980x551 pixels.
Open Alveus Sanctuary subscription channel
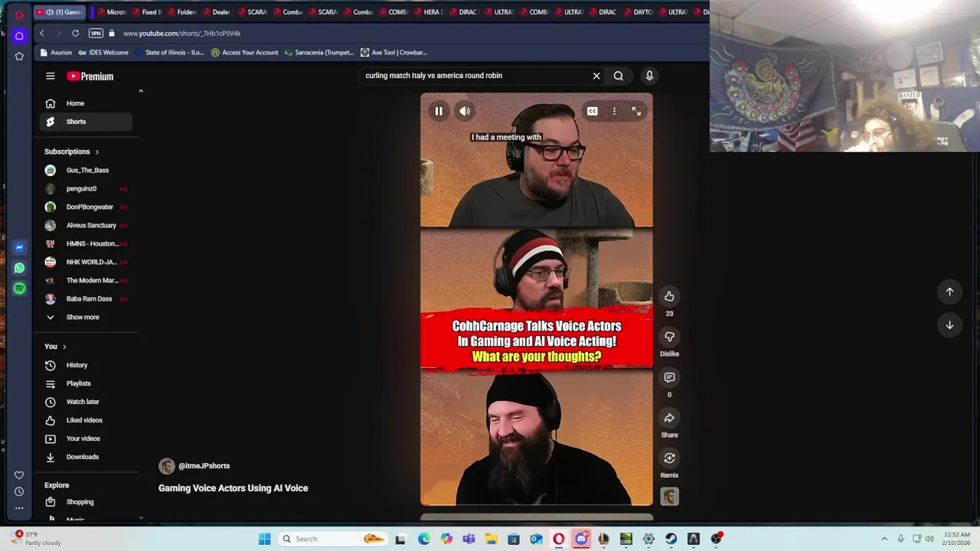click(86, 225)
